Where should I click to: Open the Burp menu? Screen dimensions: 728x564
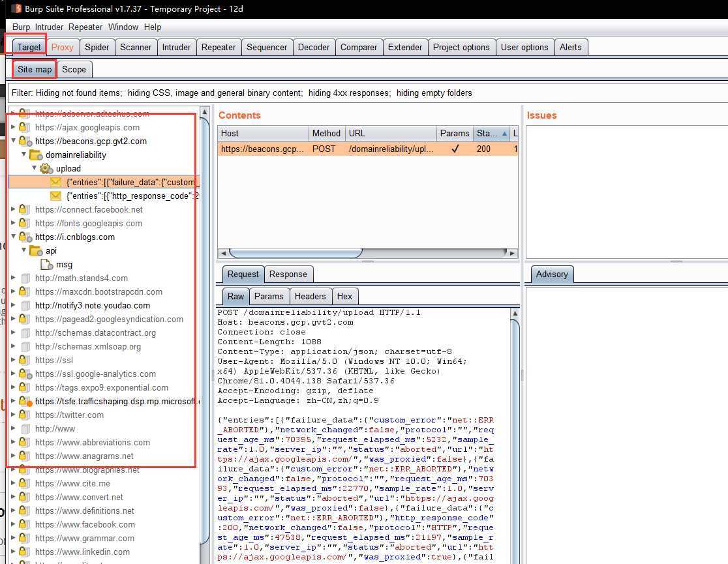(21, 27)
